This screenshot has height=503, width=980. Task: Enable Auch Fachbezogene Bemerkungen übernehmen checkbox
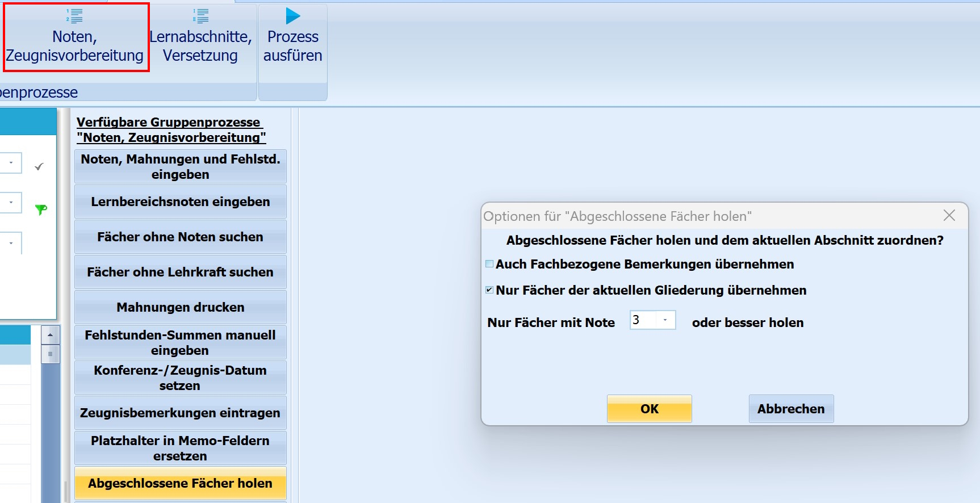pyautogui.click(x=489, y=264)
